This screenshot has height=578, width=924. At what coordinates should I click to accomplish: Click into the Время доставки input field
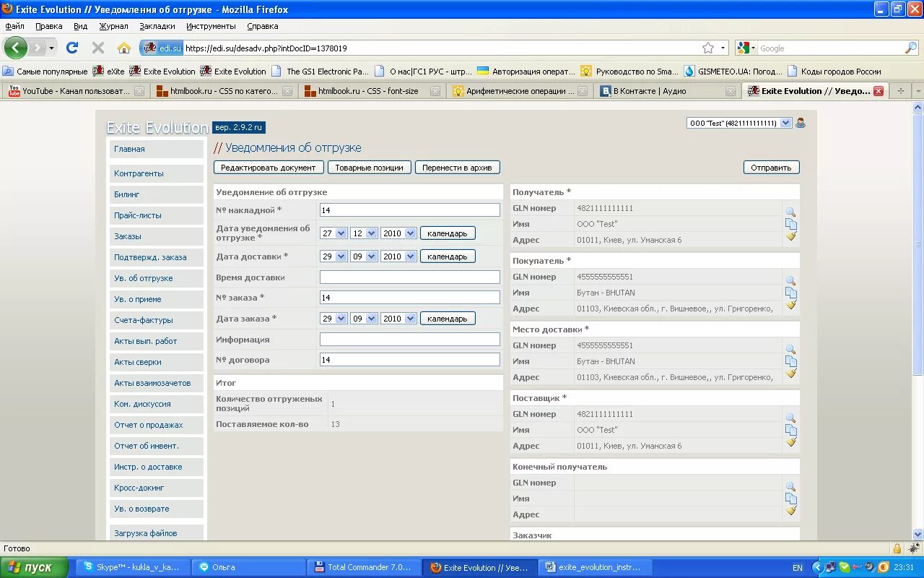pos(409,277)
